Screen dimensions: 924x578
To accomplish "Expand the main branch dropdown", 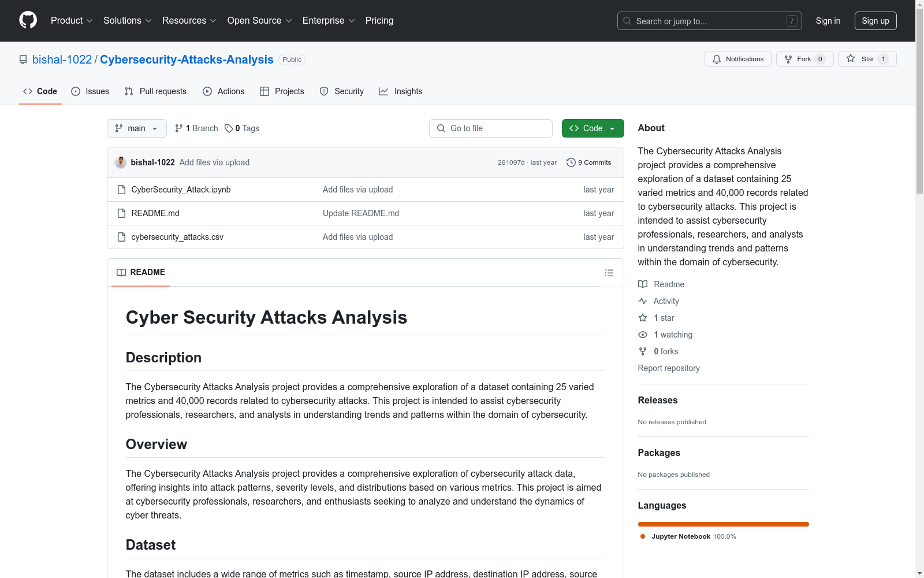I will 136,128.
